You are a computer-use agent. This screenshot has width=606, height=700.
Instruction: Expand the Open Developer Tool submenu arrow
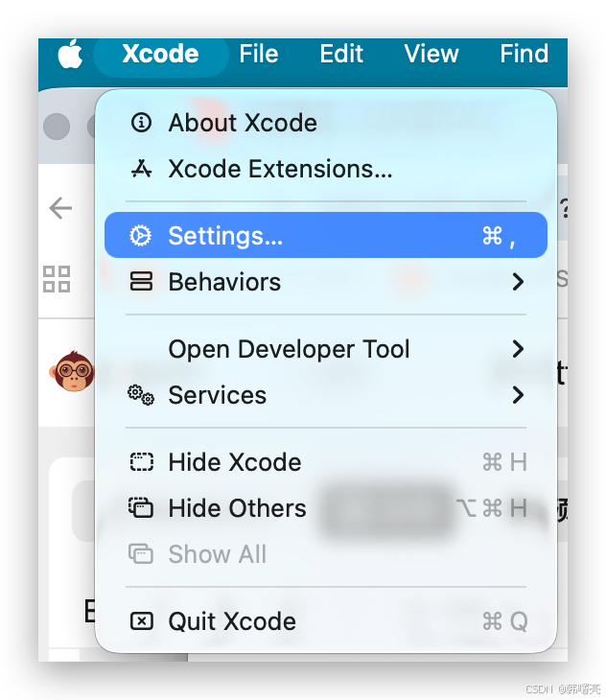518,349
